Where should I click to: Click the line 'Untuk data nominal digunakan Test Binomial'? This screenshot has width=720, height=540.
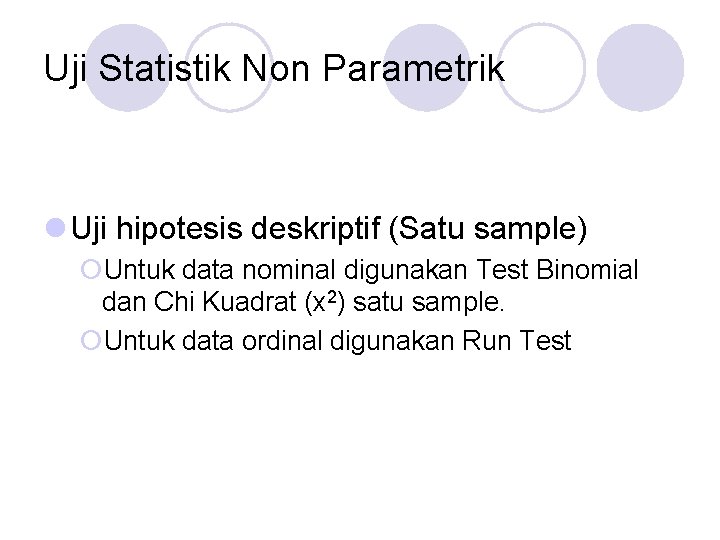point(371,270)
